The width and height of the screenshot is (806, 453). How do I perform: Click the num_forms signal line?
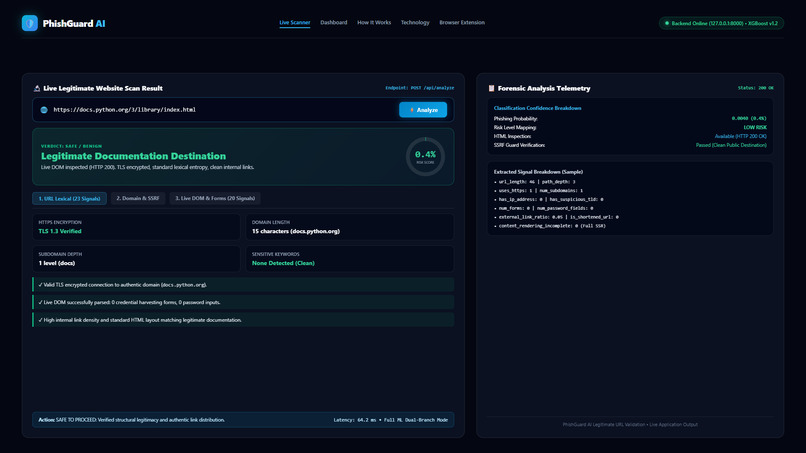(545, 208)
